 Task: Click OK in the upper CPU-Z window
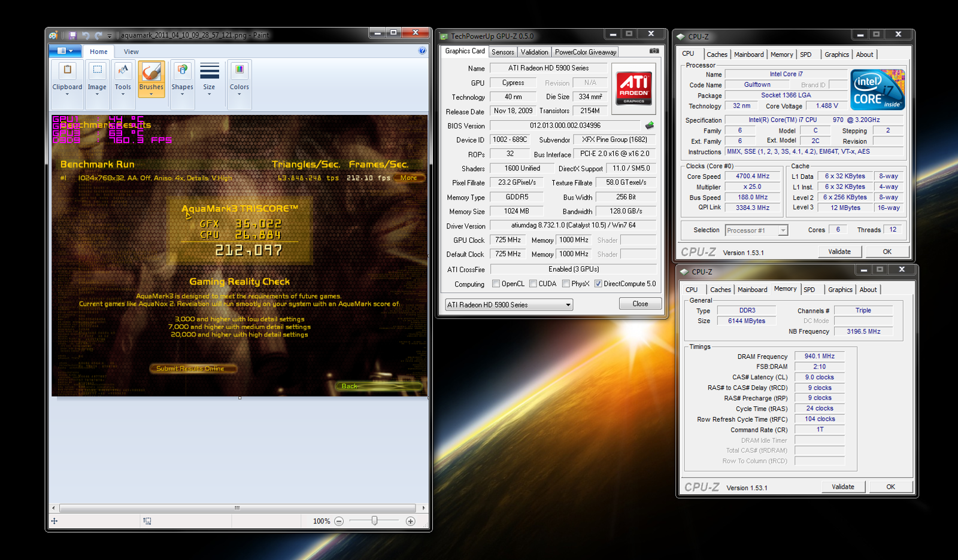point(887,252)
